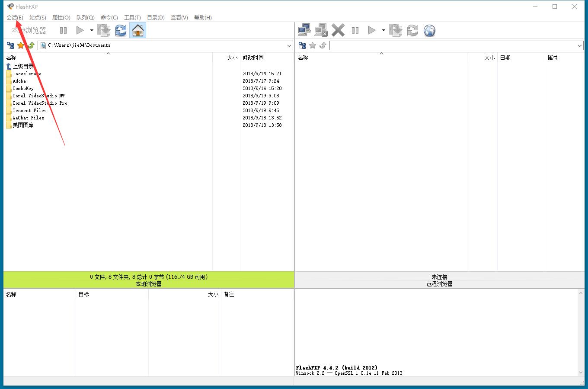Sort local files by the 大小 column header
The width and height of the screenshot is (588, 389).
(226, 58)
